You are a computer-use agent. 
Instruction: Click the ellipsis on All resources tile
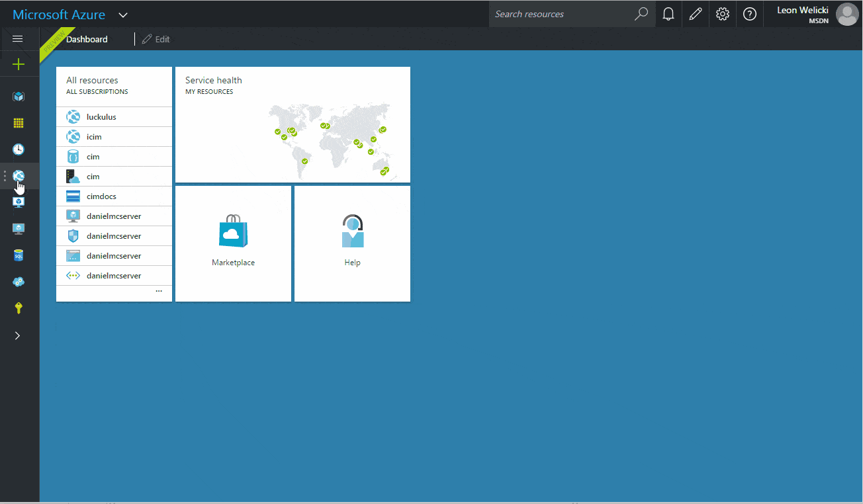[x=159, y=291]
